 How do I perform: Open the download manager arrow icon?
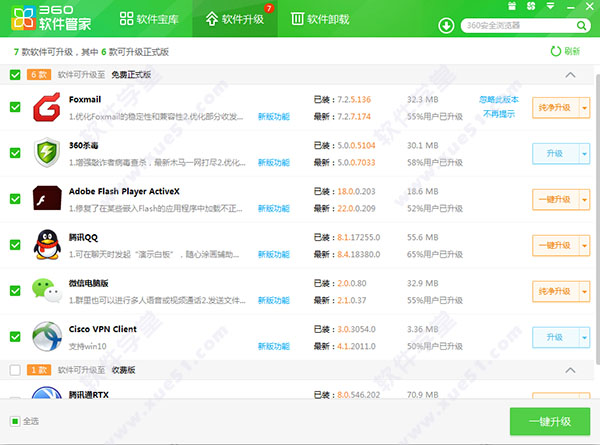(446, 26)
